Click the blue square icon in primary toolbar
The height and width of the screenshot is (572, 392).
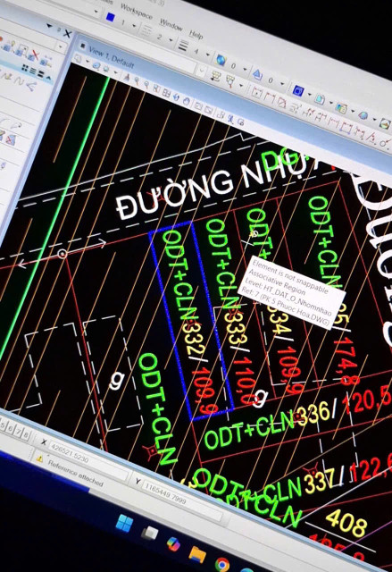coord(298,91)
